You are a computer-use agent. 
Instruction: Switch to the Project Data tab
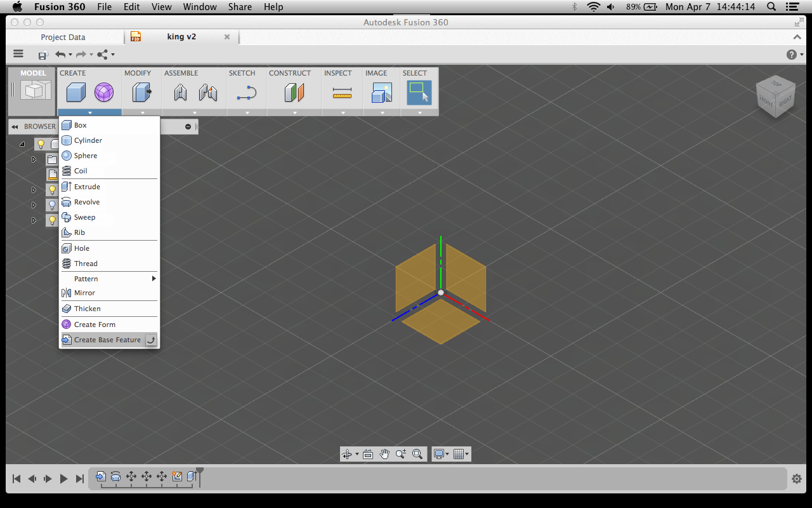(63, 37)
